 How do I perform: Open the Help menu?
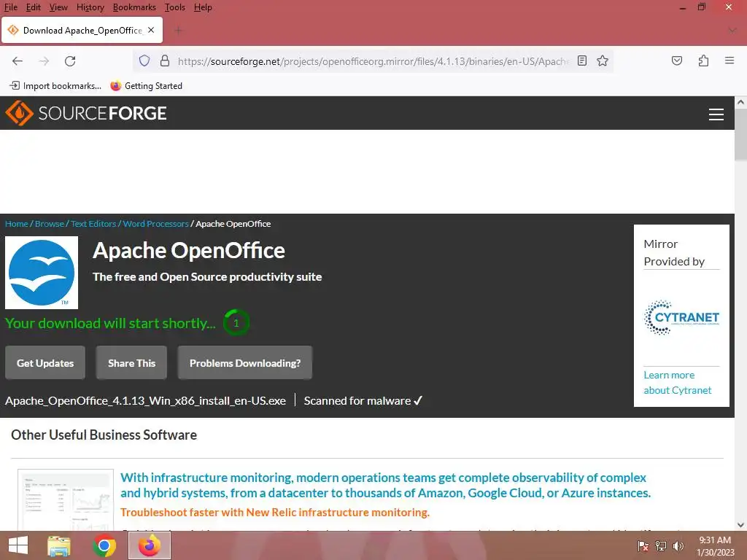point(203,7)
